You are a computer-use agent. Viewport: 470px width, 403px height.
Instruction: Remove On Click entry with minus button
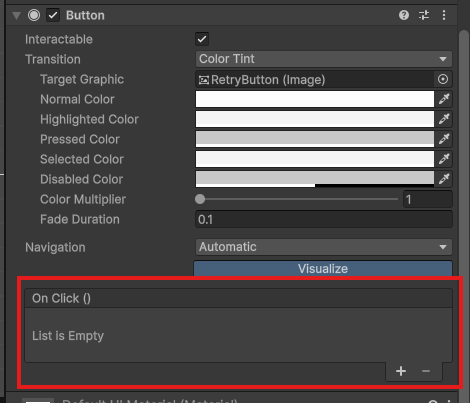(426, 371)
